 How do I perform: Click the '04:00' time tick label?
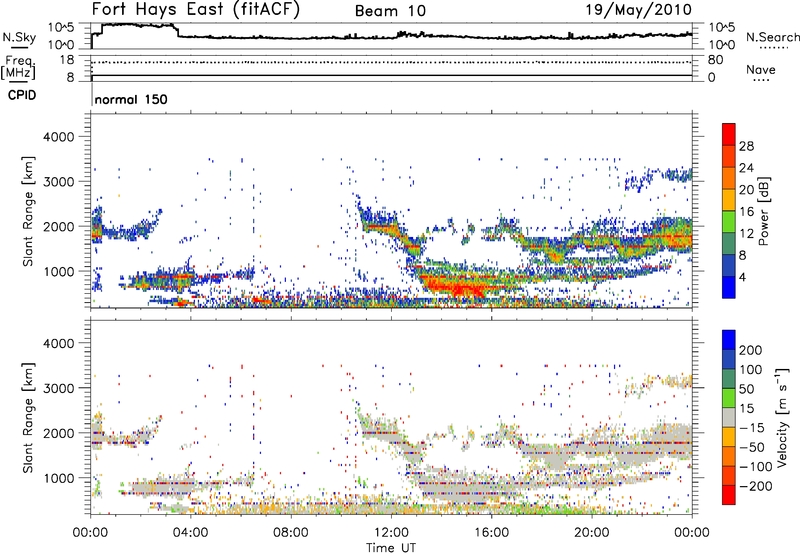pyautogui.click(x=191, y=533)
